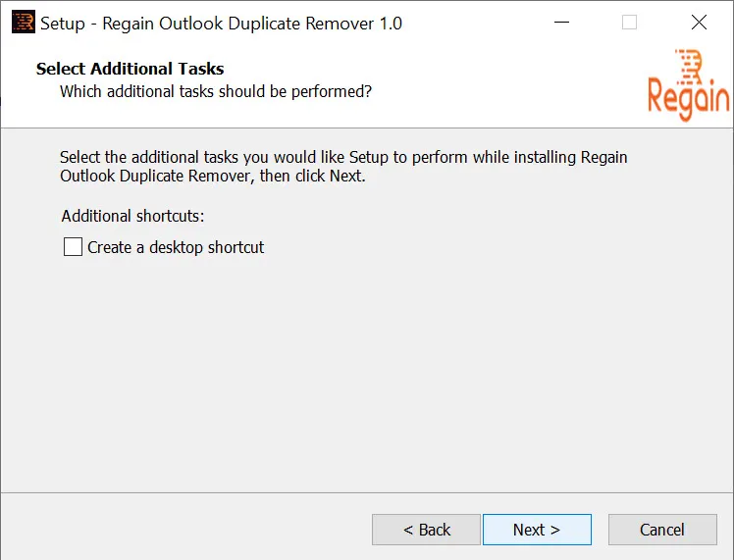Go to the previous step with Back
The width and height of the screenshot is (734, 560).
click(426, 530)
